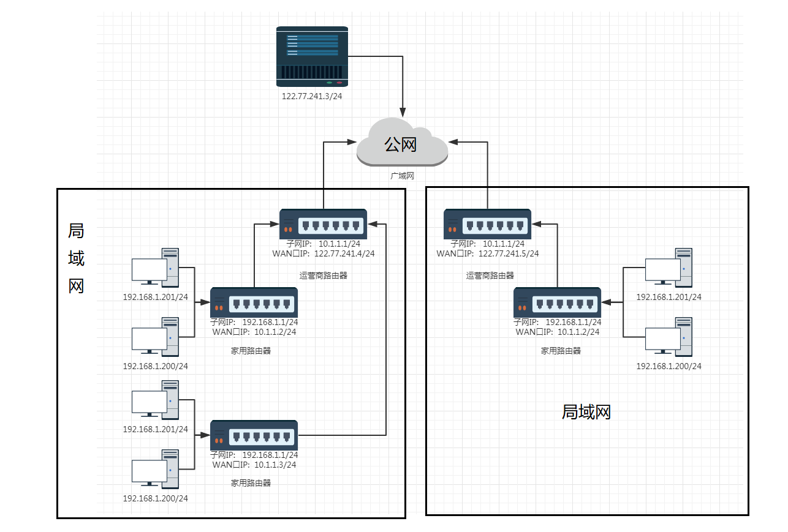Image resolution: width=788 pixels, height=532 pixels.
Task: Click the text WAN口IP: 122.77.241.5/24
Action: (487, 253)
